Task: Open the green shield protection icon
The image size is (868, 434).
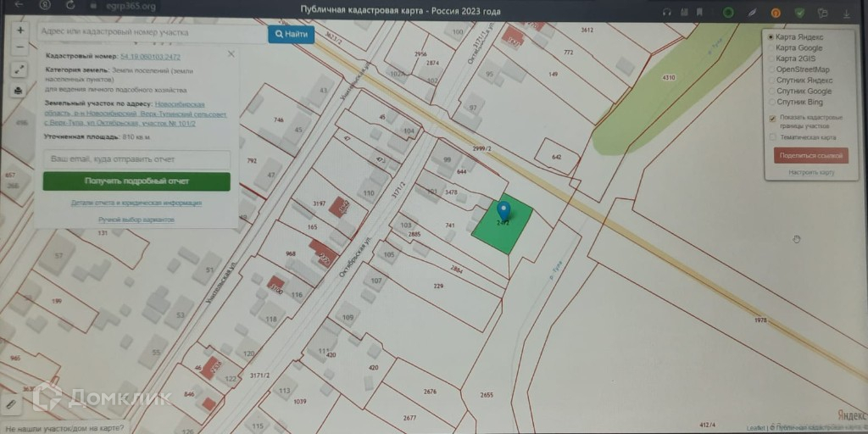Action: pyautogui.click(x=799, y=13)
